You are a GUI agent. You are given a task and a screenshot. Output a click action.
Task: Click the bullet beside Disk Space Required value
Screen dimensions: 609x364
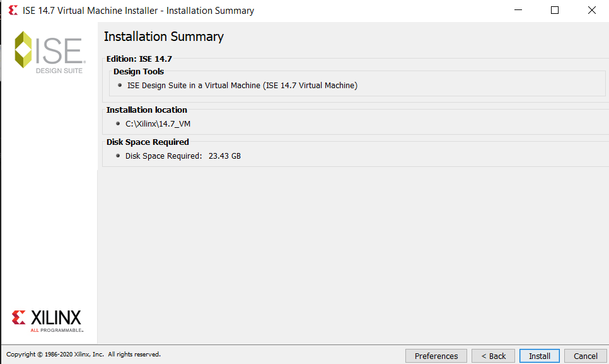(x=118, y=156)
